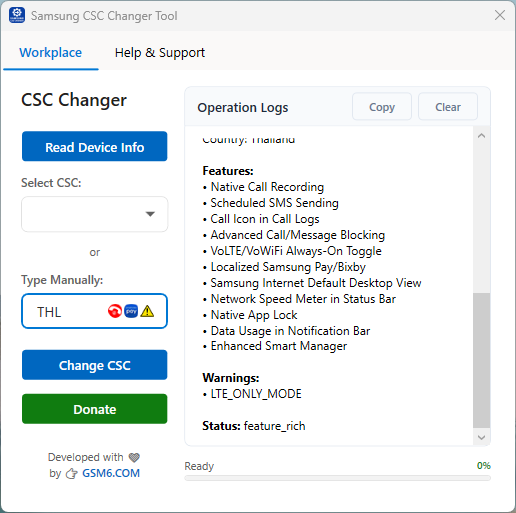The width and height of the screenshot is (516, 513).
Task: Click the Samsung CSC Changer app icon
Action: [x=17, y=15]
